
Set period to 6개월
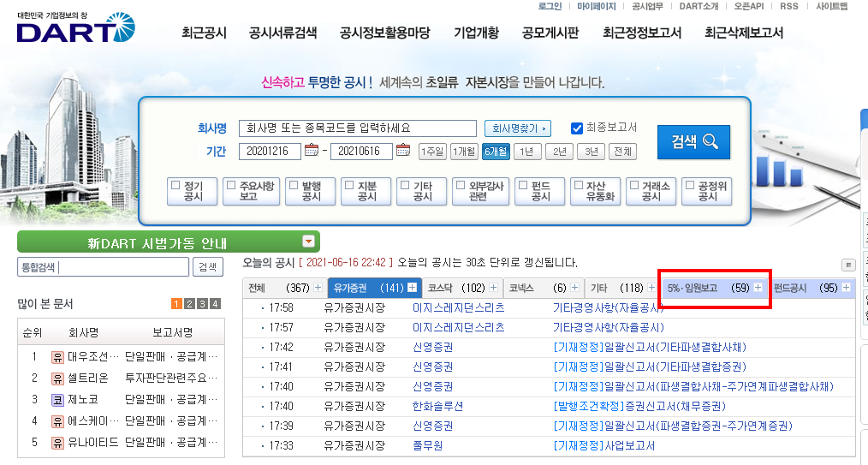(x=496, y=151)
